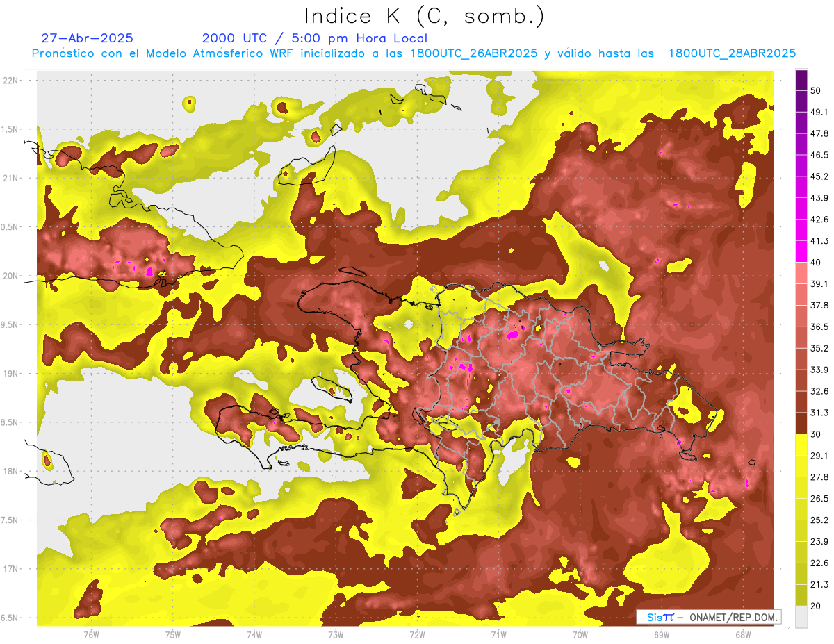Click the dark brown swatch between 30 and 31.3

[x=801, y=423]
